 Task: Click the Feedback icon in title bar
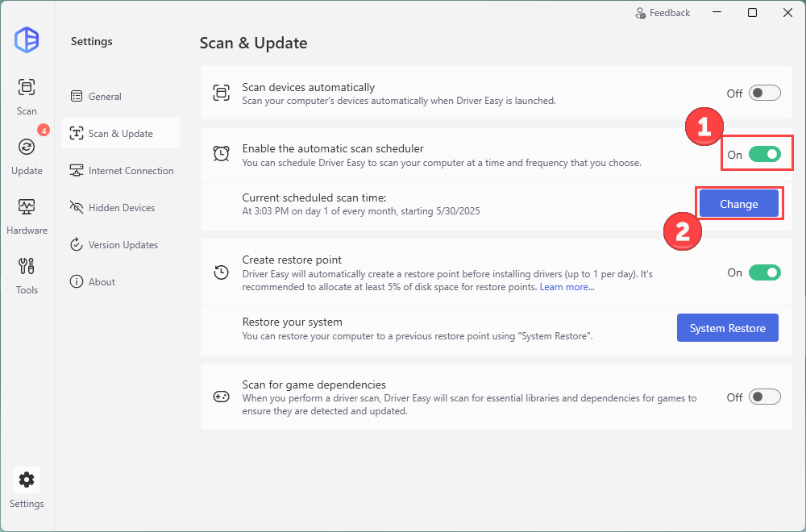coord(640,13)
